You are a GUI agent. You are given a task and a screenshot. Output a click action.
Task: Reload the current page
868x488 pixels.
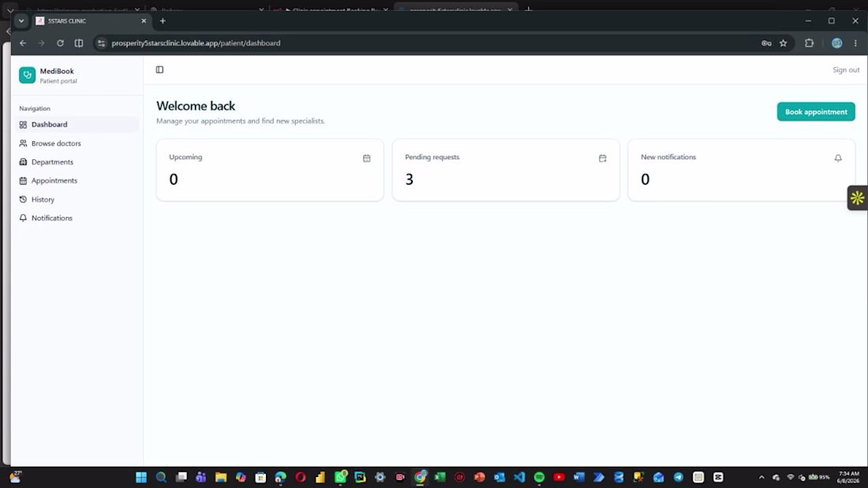(x=60, y=43)
